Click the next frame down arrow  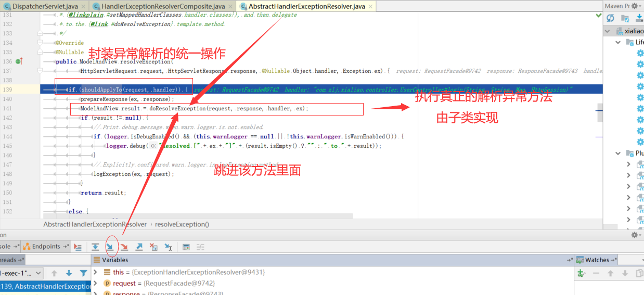69,273
